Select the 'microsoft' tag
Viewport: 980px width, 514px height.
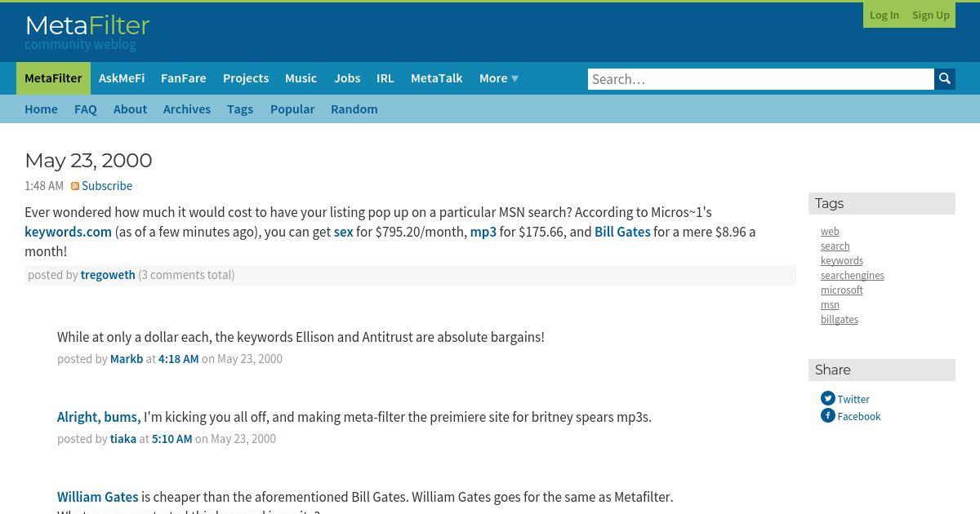click(842, 290)
